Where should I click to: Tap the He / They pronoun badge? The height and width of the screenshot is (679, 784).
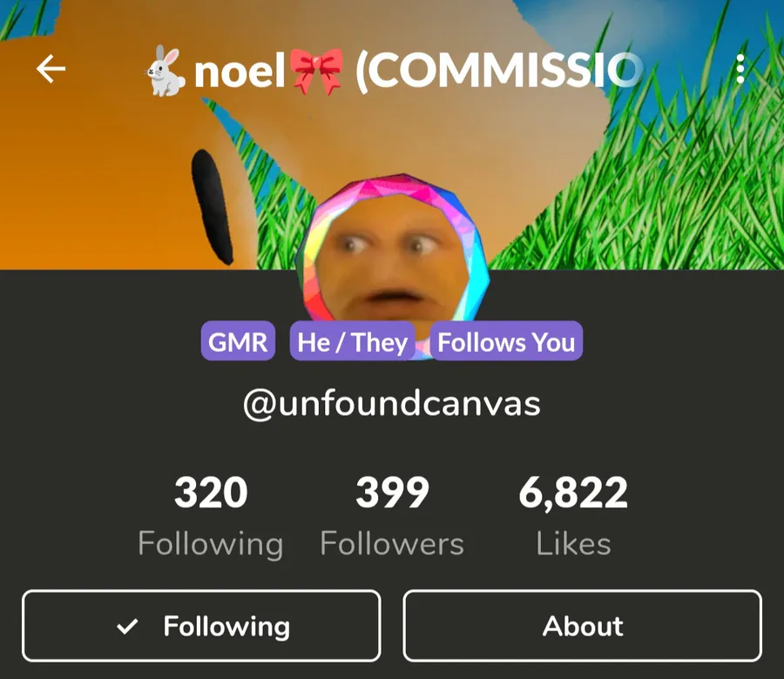[x=353, y=341]
